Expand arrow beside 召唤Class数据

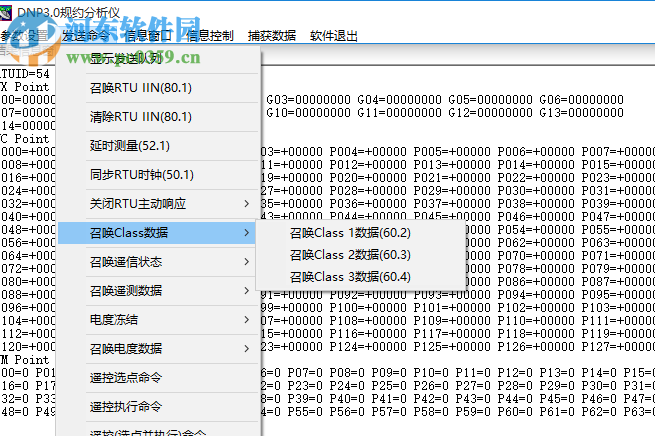click(246, 233)
